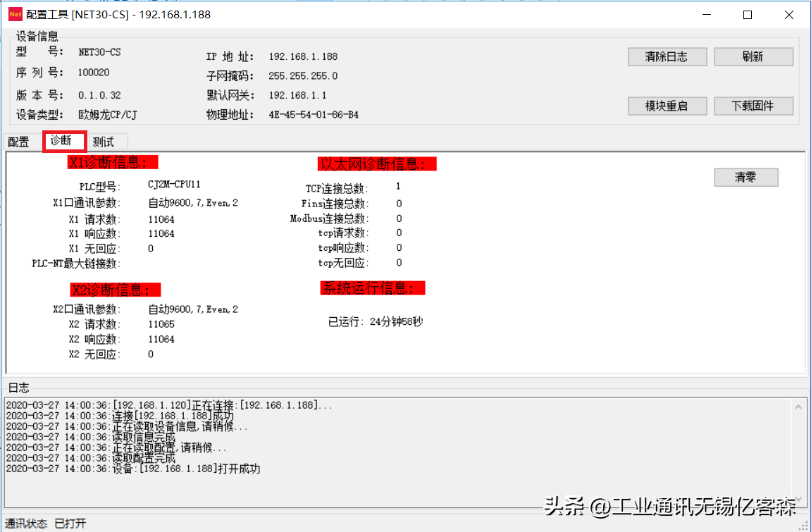
Task: Refresh device info with 刷新 button
Action: [x=753, y=57]
